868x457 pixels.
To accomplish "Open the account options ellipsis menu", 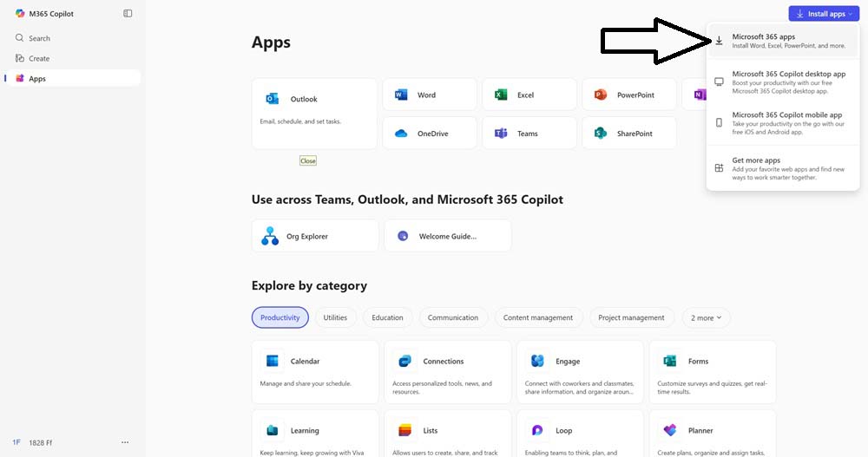I will (x=125, y=442).
